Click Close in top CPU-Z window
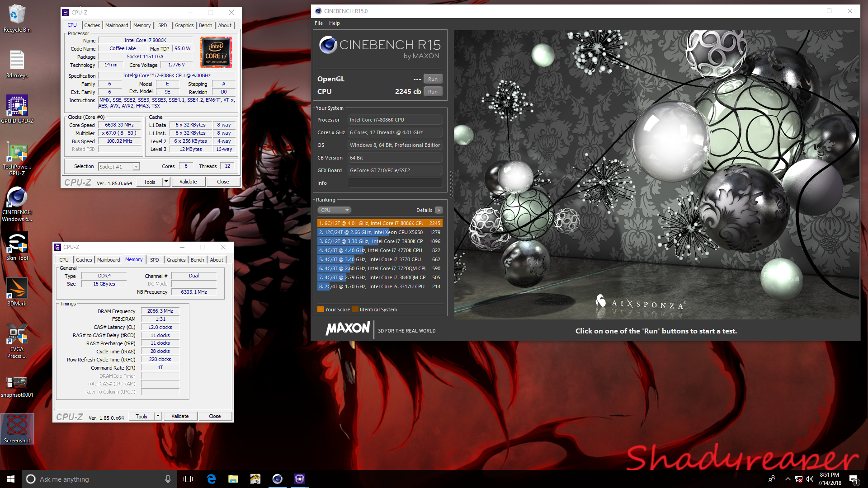 point(223,182)
